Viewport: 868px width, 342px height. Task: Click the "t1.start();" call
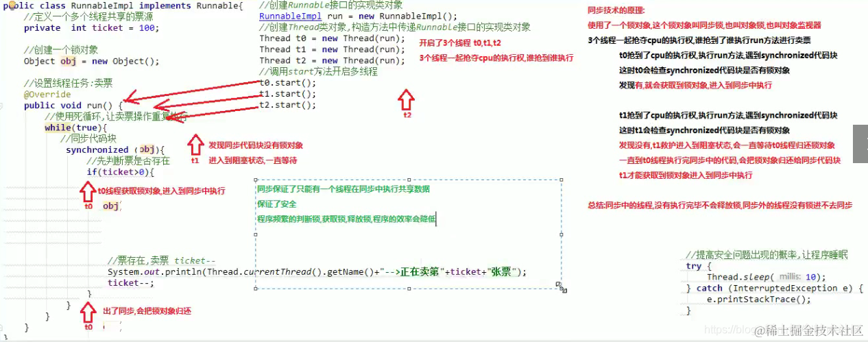[288, 94]
